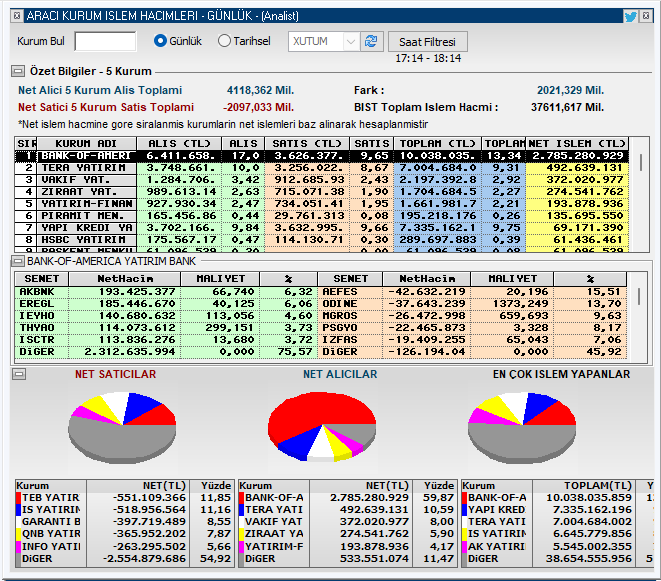661x581 pixels.
Task: Collapse the Özet Bilgiler section
Action: [18, 71]
